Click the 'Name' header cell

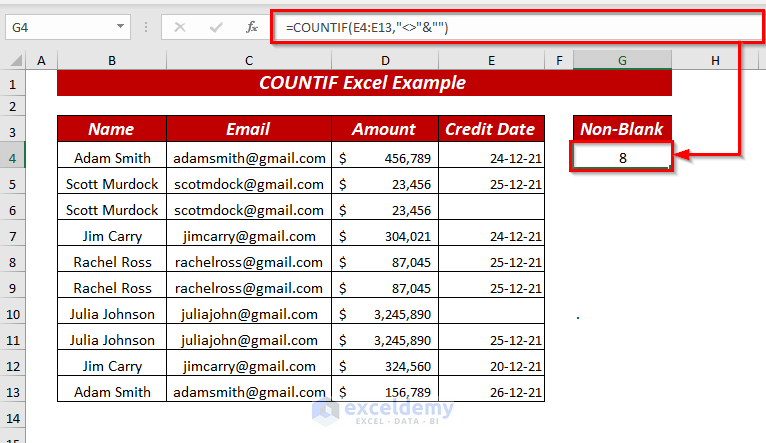coord(112,129)
